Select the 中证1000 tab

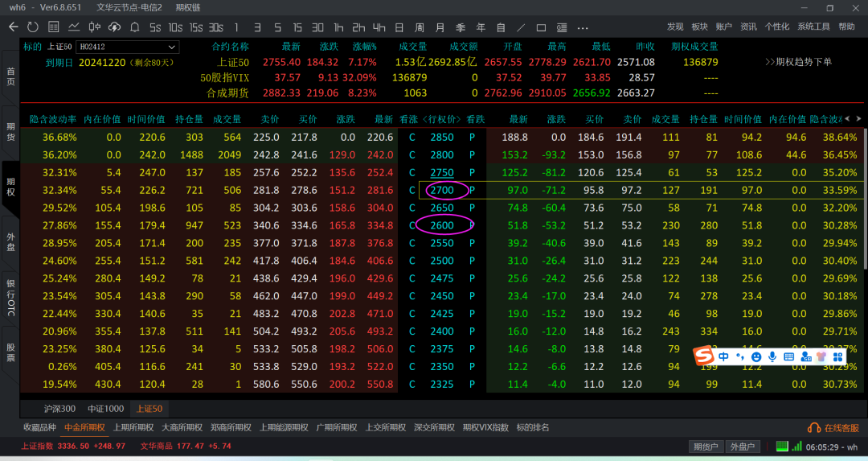pyautogui.click(x=106, y=409)
